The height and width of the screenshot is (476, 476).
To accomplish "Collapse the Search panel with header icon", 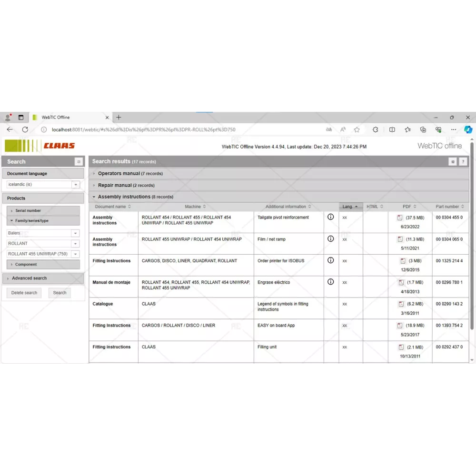I will (x=79, y=162).
